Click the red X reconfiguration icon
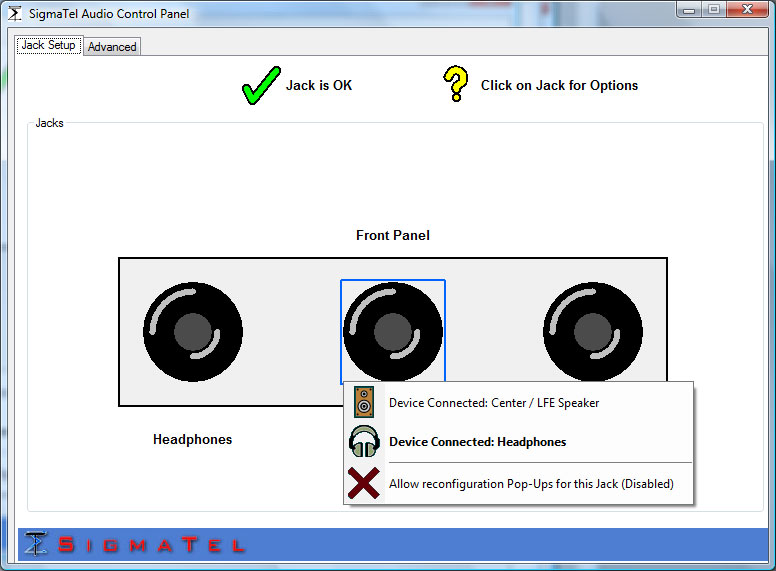This screenshot has height=571, width=776. click(x=364, y=483)
